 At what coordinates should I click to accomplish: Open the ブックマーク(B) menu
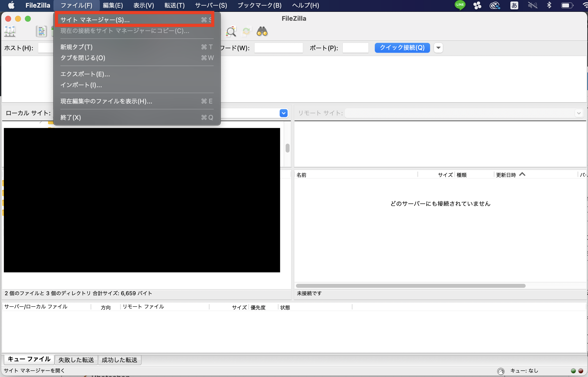(x=259, y=5)
